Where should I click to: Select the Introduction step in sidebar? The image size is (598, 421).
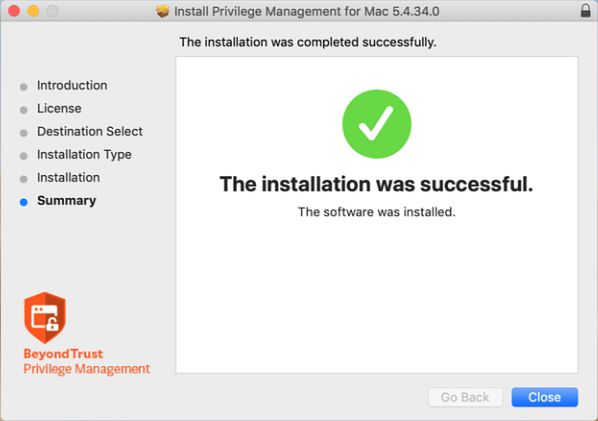[72, 85]
